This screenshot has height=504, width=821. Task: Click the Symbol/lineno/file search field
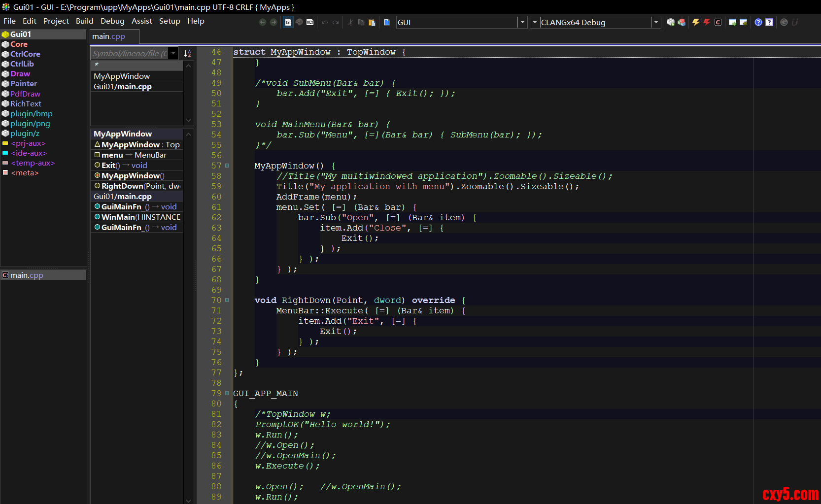(x=129, y=53)
